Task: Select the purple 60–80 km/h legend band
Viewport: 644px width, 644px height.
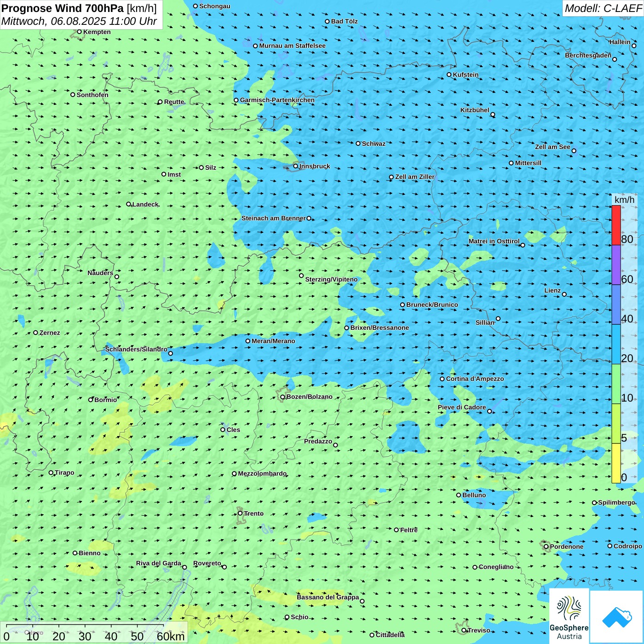Action: pos(616,265)
